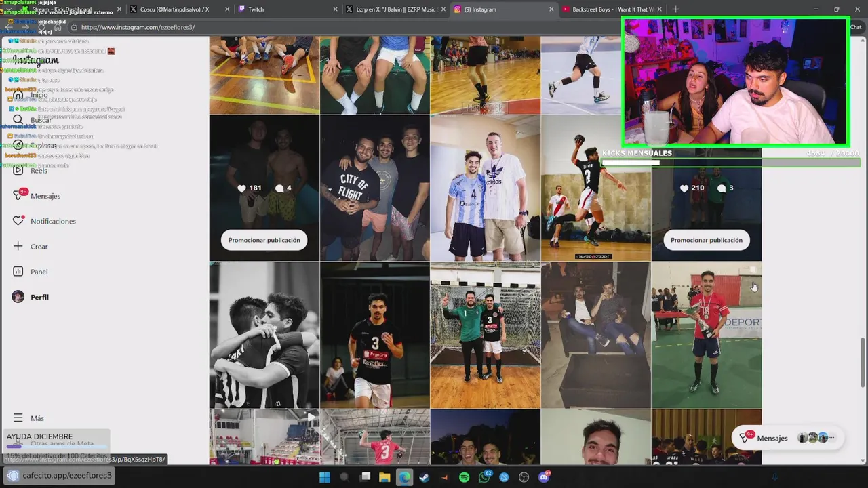This screenshot has width=868, height=488.
Task: Open floating Mensajes button at bottom right
Action: pyautogui.click(x=789, y=438)
